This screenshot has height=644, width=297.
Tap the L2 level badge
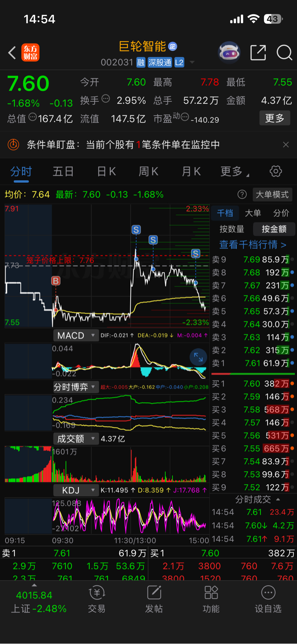click(179, 62)
